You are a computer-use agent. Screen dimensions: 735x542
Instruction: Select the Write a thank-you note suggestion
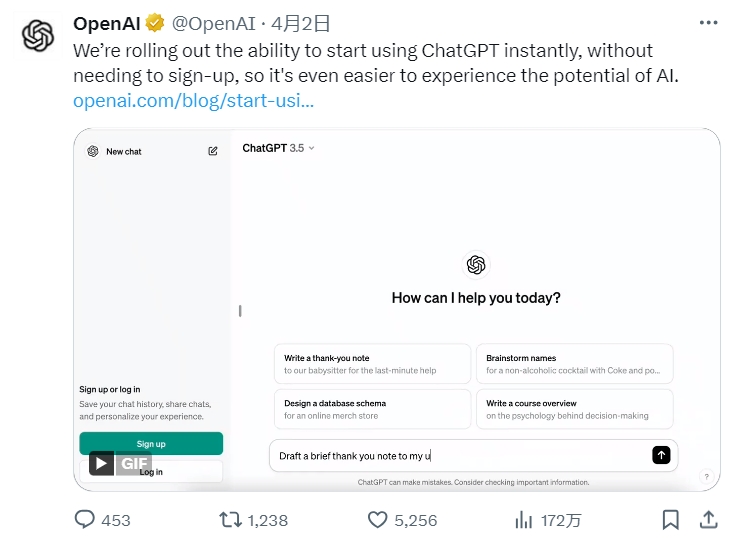[x=372, y=364]
